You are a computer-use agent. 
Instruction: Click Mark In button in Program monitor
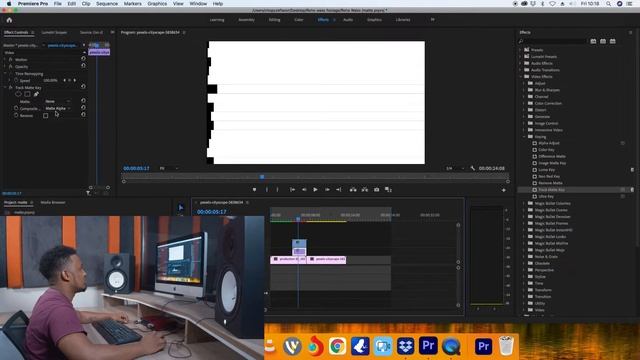[267, 190]
